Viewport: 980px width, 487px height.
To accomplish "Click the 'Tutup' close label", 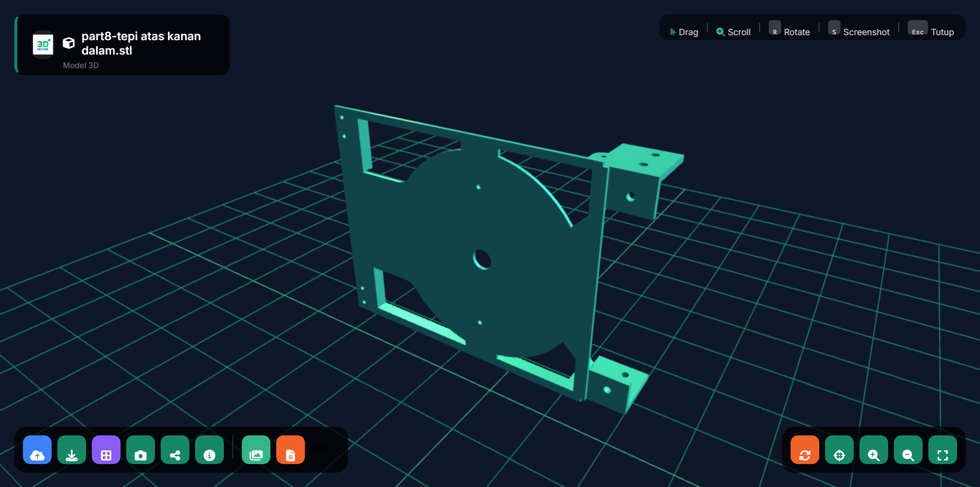I will click(x=942, y=32).
